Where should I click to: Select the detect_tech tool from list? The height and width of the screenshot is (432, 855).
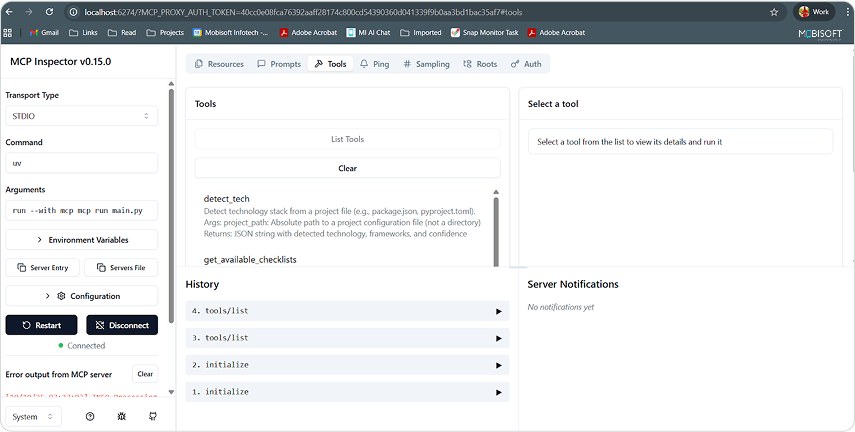pos(226,199)
